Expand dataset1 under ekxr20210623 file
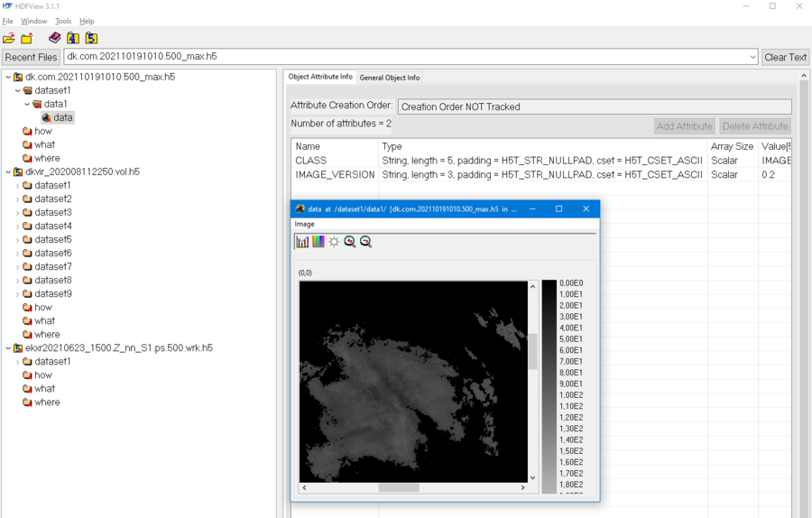This screenshot has height=518, width=812. [17, 362]
